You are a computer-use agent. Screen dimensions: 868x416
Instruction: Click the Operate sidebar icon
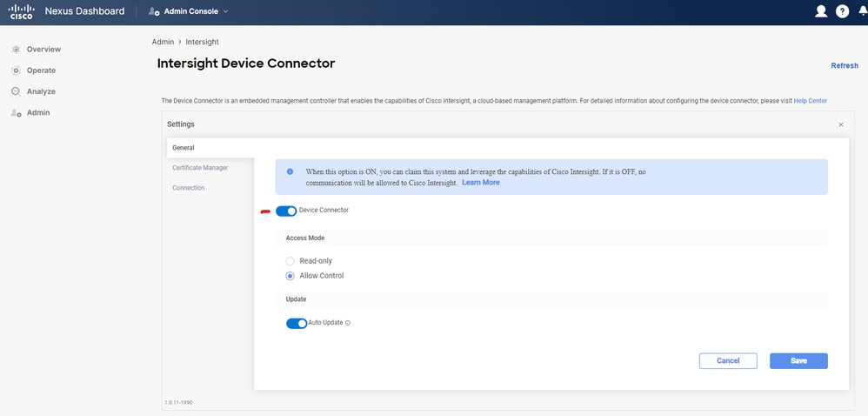click(16, 70)
